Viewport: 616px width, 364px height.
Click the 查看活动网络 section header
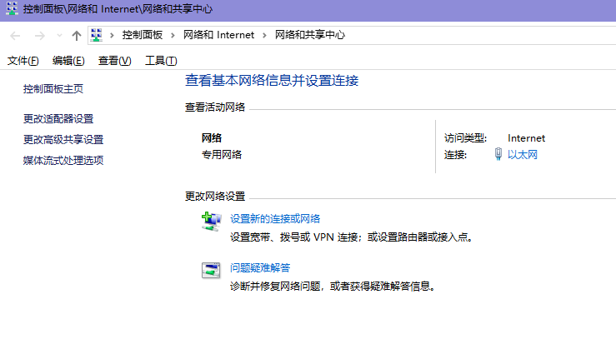[215, 107]
